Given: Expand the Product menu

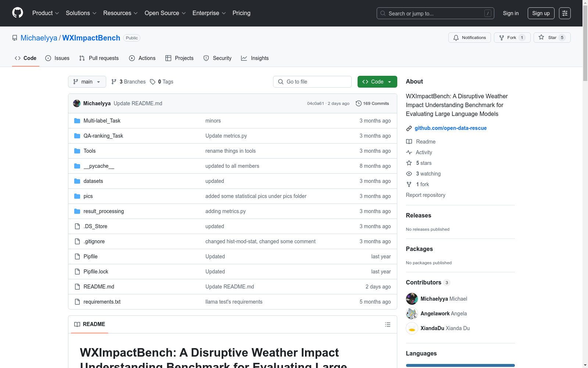Looking at the screenshot, I should point(46,13).
